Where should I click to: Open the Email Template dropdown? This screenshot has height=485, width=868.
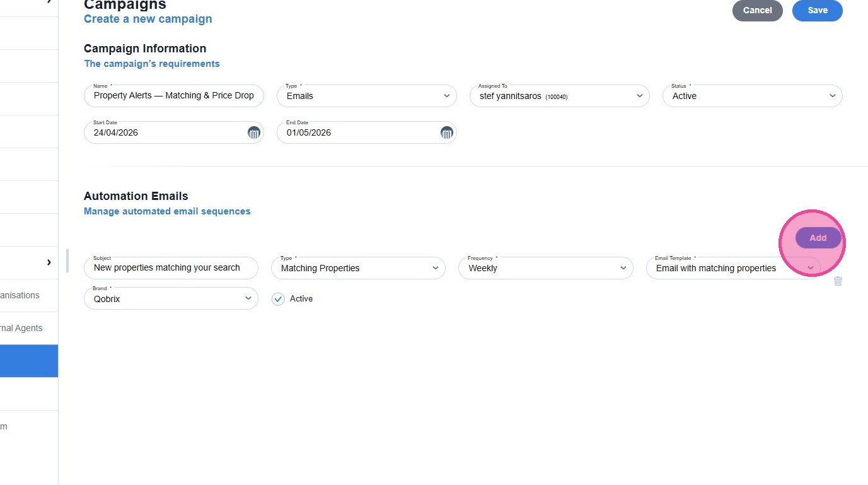coord(733,268)
